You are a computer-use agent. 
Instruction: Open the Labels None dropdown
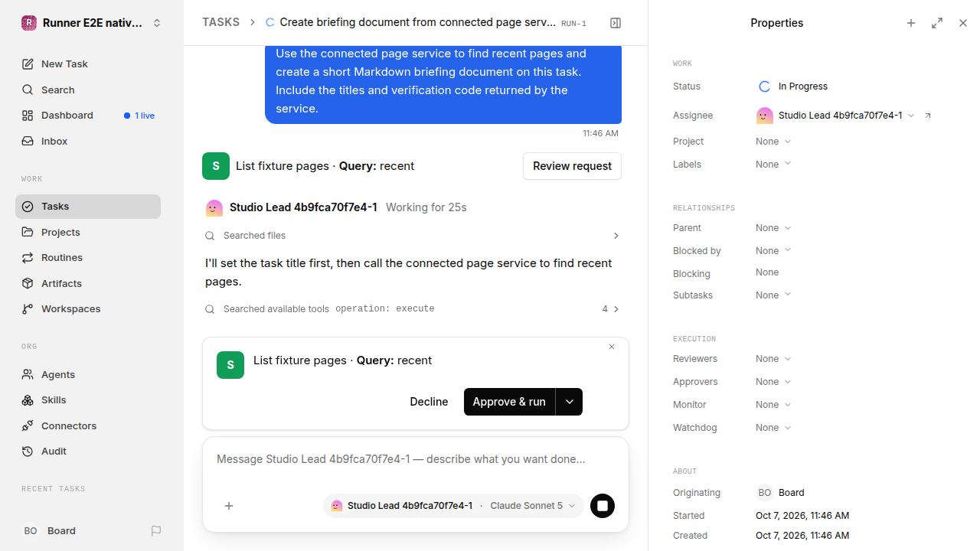point(773,165)
